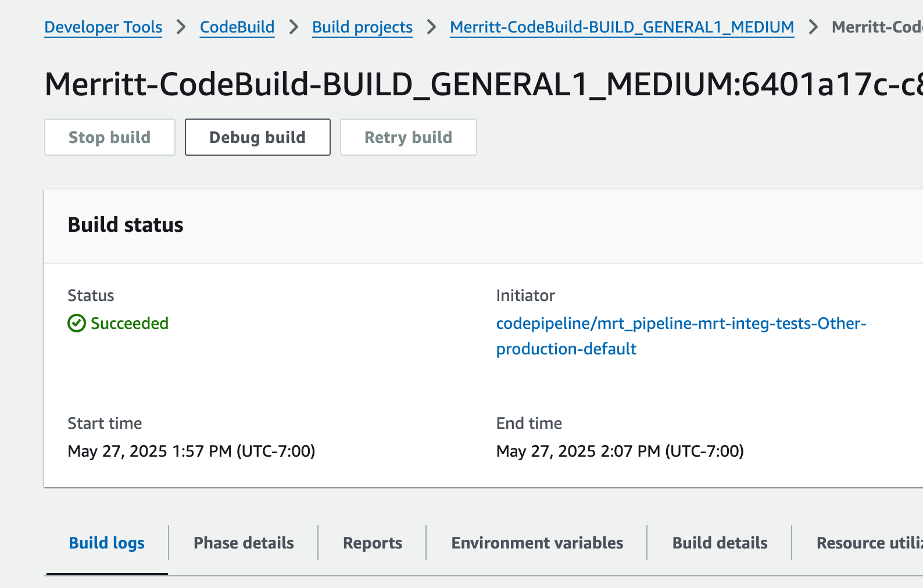Click the Initiator label

tap(525, 295)
